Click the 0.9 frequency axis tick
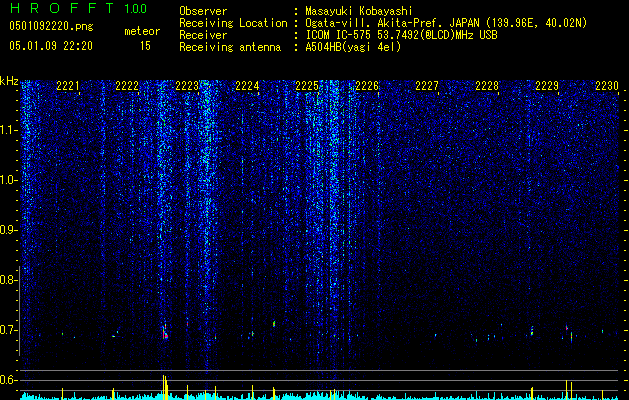The height and width of the screenshot is (400, 629). coord(9,230)
